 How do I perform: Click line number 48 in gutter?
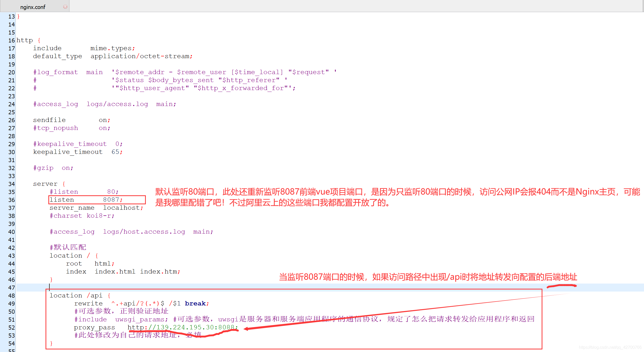pyautogui.click(x=12, y=296)
